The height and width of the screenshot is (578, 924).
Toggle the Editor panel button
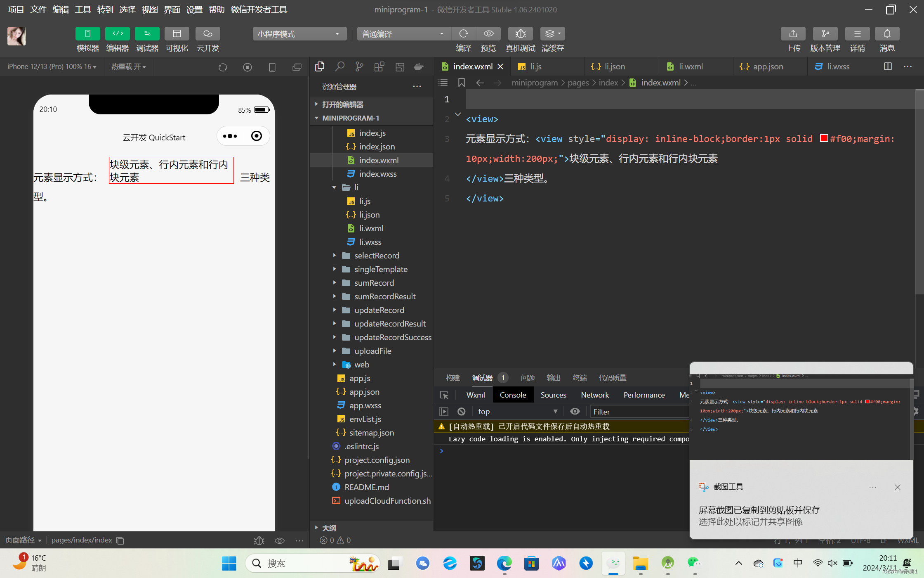[x=118, y=34]
